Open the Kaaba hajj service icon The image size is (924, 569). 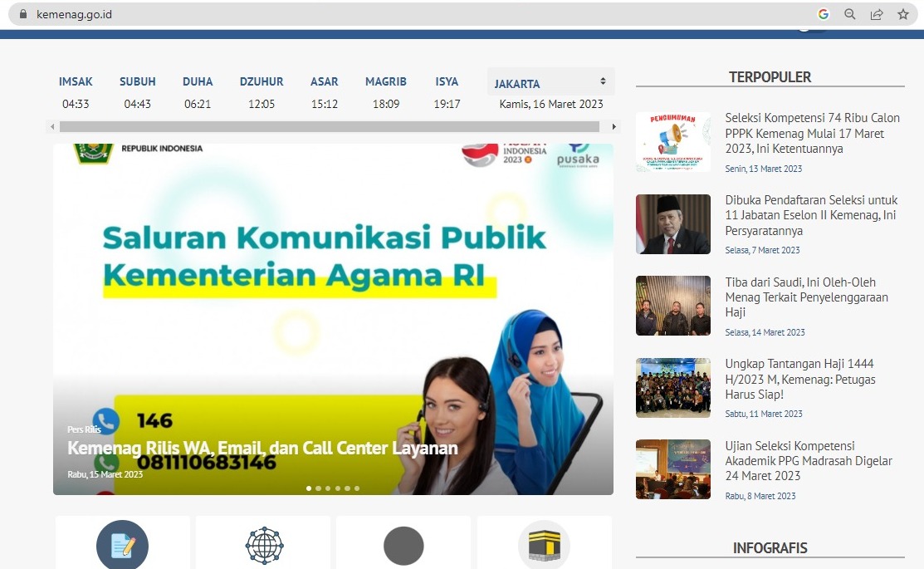tap(544, 545)
